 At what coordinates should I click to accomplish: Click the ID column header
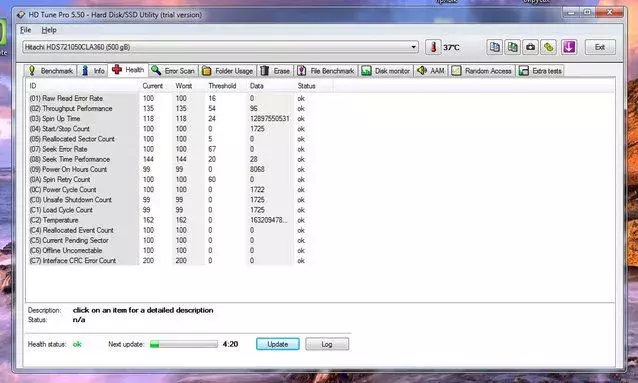pyautogui.click(x=82, y=86)
